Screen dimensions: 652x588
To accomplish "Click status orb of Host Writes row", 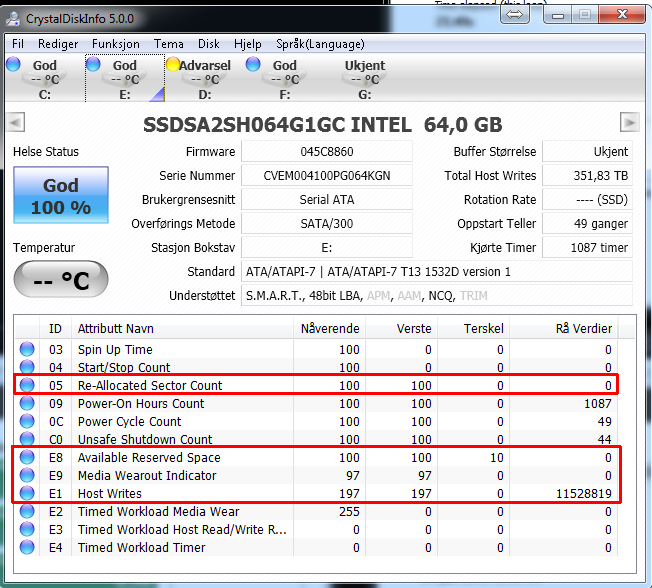I will coord(27,493).
